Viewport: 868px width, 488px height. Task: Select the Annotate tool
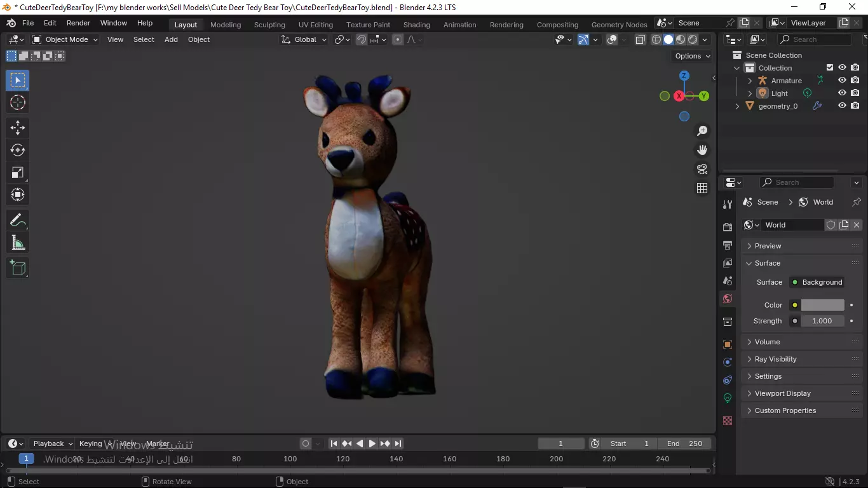18,220
